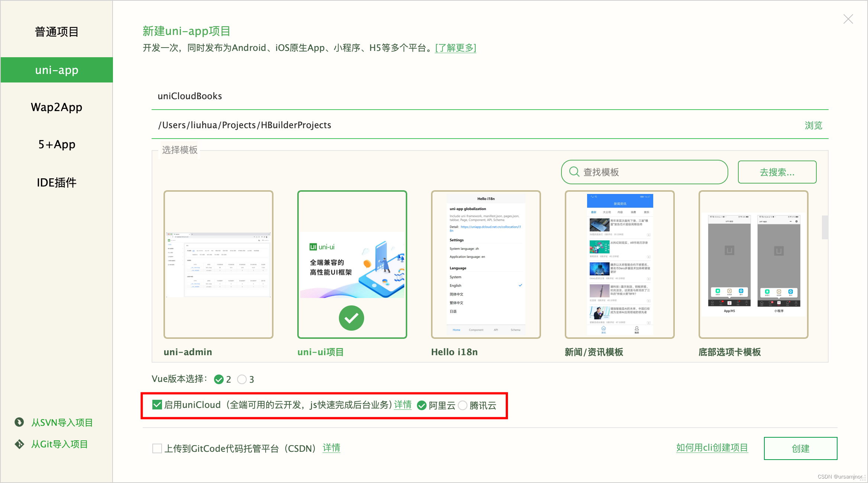Click 从SVN导入项目 link
This screenshot has width=868, height=483.
62,422
